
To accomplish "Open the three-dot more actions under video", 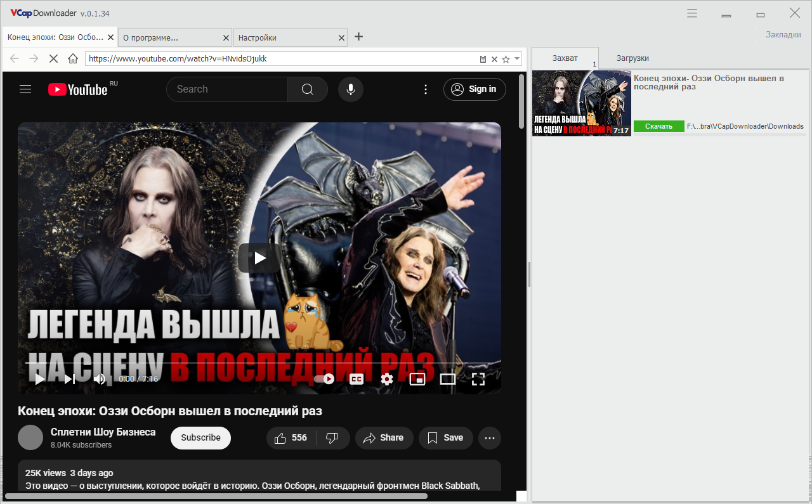I will click(489, 437).
